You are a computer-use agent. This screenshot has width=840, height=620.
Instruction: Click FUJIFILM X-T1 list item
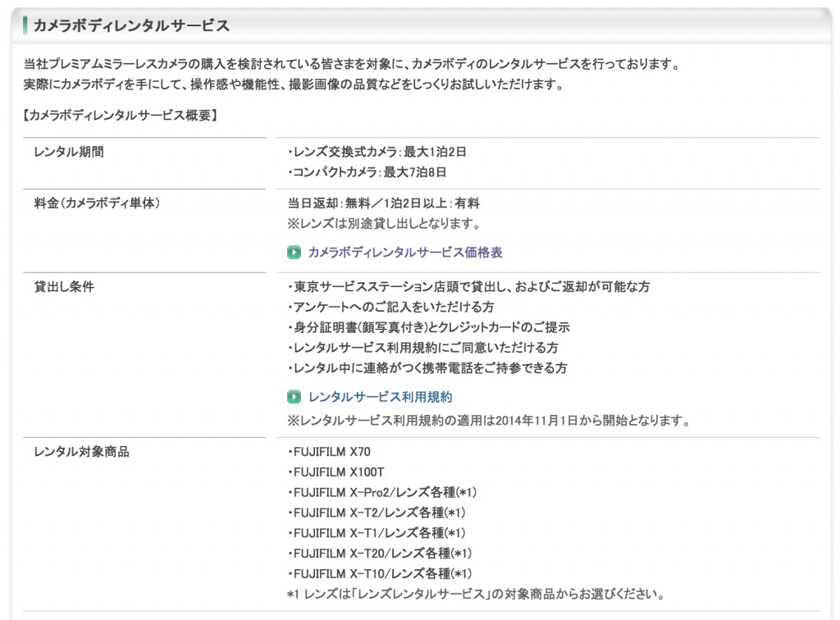click(377, 533)
